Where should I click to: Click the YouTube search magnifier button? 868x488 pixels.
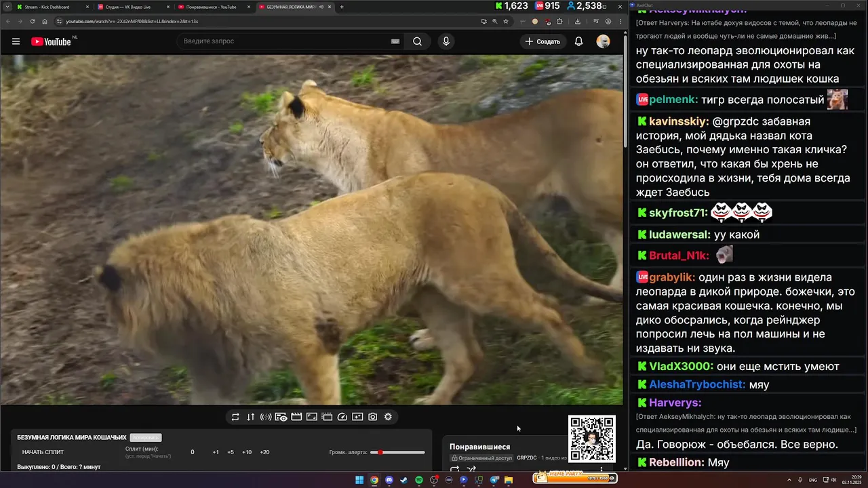tap(417, 41)
